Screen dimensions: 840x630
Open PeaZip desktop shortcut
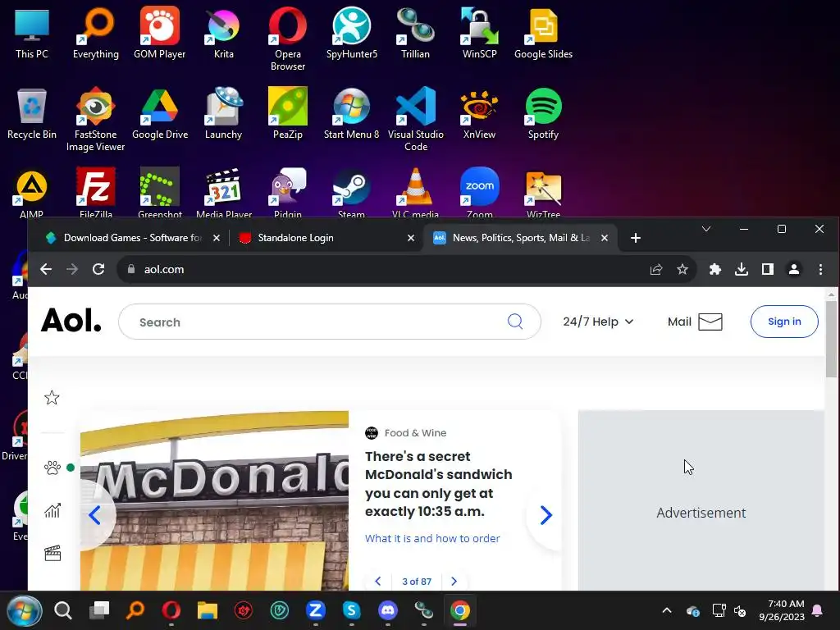[x=288, y=113]
